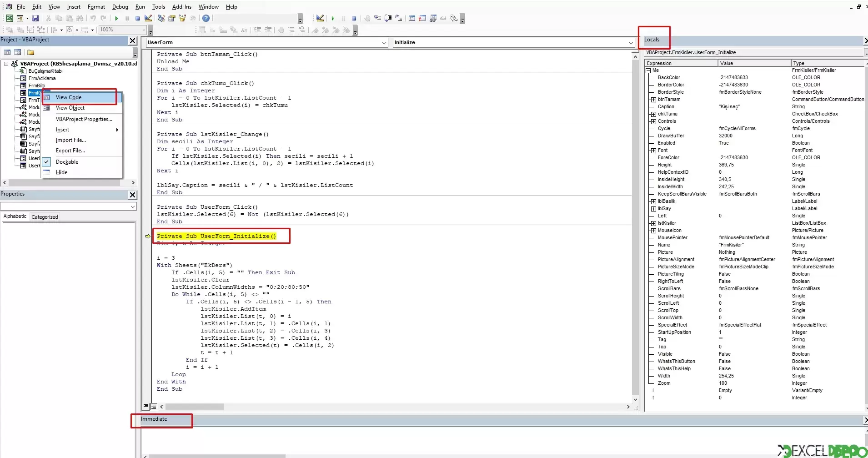The width and height of the screenshot is (868, 458).
Task: Switch to the Alphabetic properties tab
Action: pos(15,216)
